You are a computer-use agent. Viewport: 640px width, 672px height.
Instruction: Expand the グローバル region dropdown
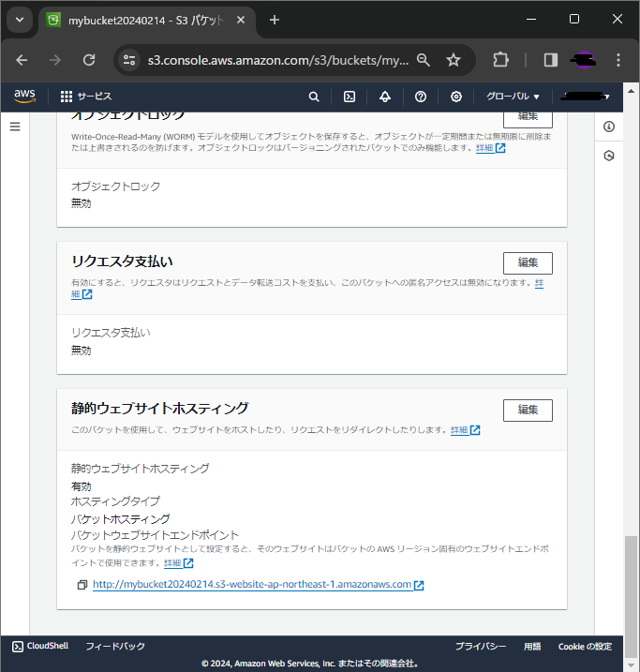click(x=513, y=97)
